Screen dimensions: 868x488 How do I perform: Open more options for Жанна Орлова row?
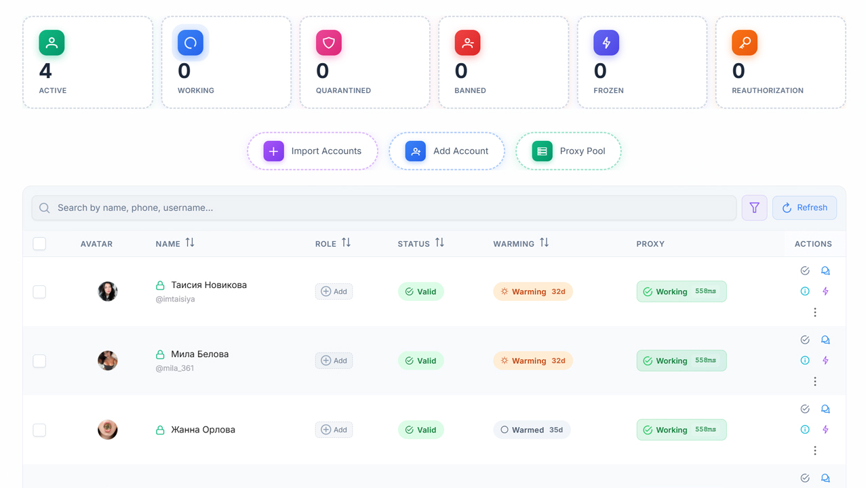[815, 451]
